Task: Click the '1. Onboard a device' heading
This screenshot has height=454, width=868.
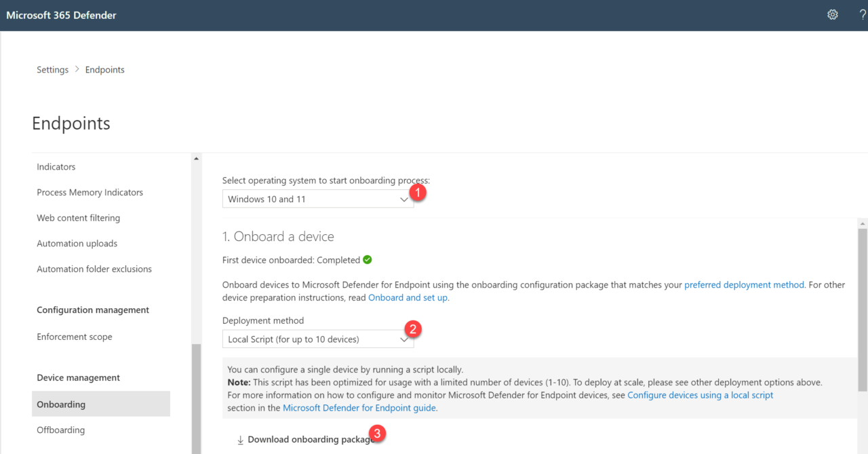Action: tap(278, 236)
